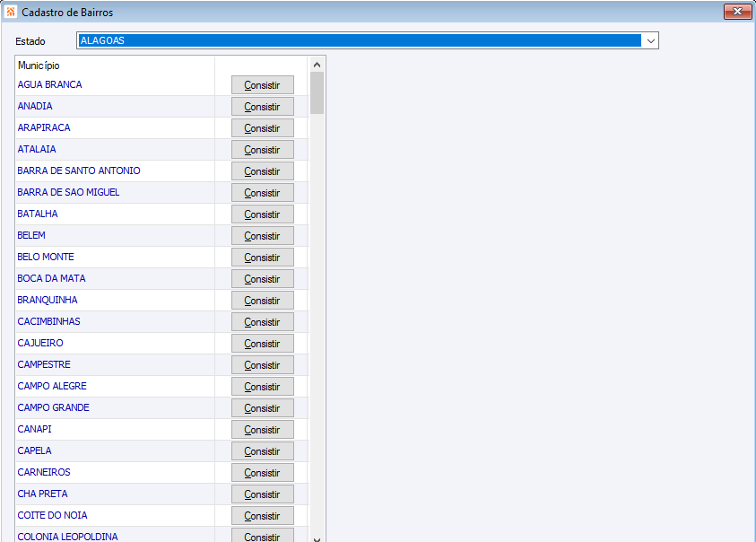The width and height of the screenshot is (756, 542).
Task: Click Consistir for BARRA DE SAO MIGUEL
Action: pyautogui.click(x=262, y=193)
